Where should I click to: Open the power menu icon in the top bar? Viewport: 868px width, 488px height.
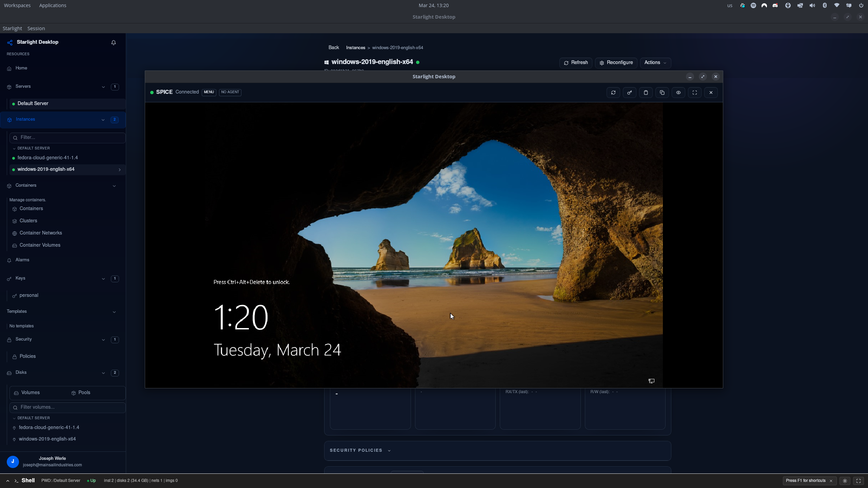[861, 5]
